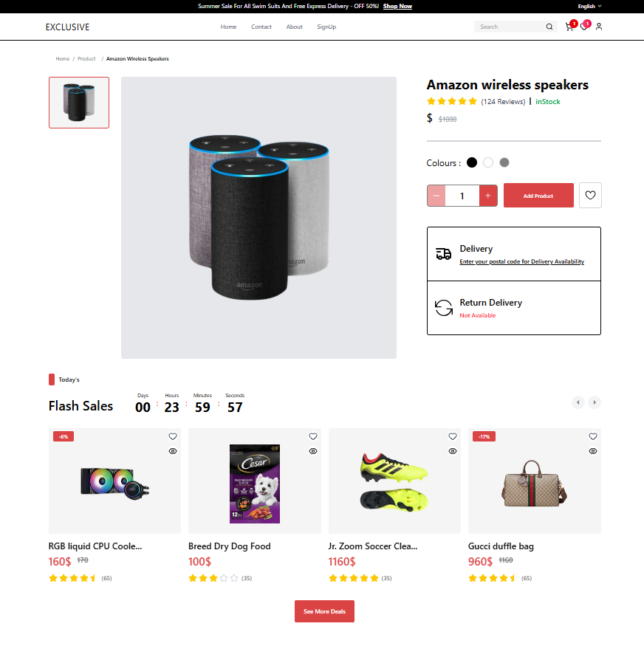Quick view the Gucci duffle bag

click(x=593, y=451)
